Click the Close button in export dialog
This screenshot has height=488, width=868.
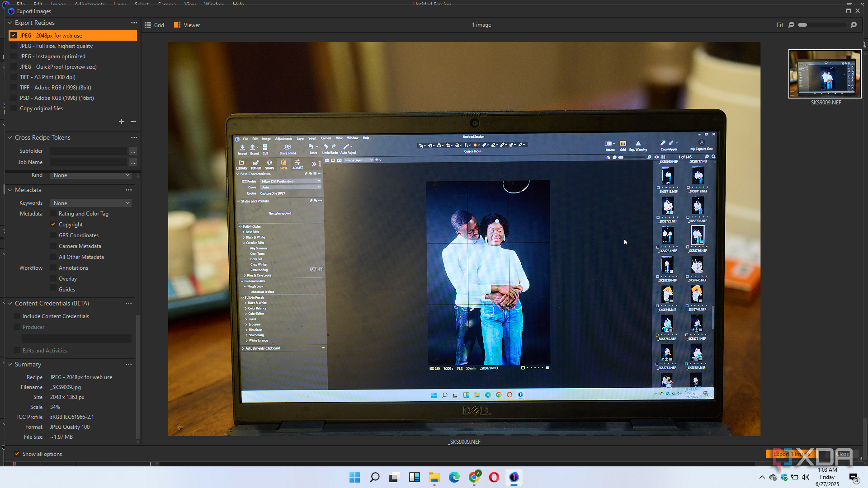[843, 454]
